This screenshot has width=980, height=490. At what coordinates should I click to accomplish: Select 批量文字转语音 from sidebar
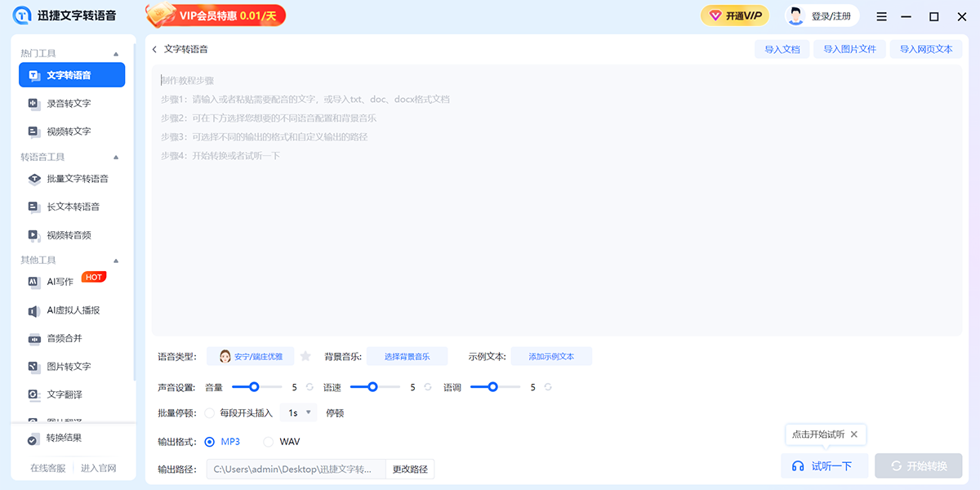(x=77, y=178)
